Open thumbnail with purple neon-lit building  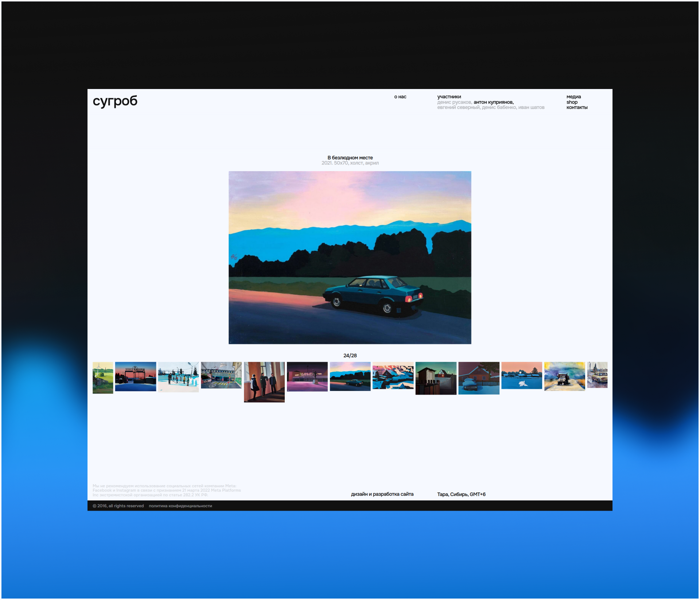[307, 376]
